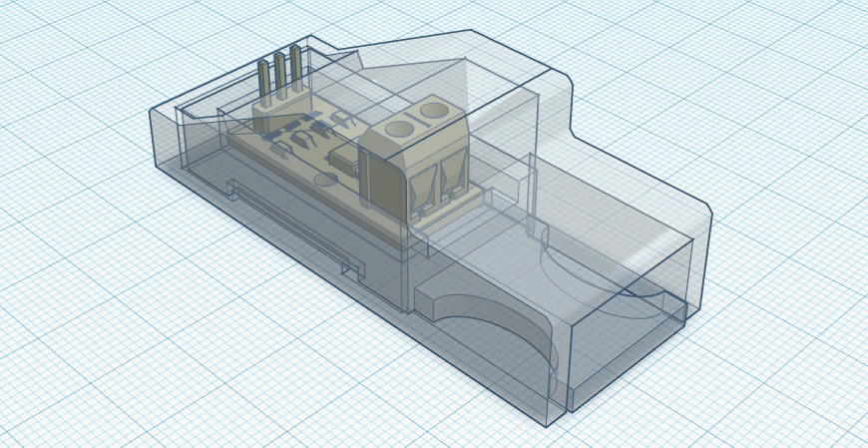The image size is (868, 448).
Task: Click the right screw hole on terminal block
Action: pos(434,111)
